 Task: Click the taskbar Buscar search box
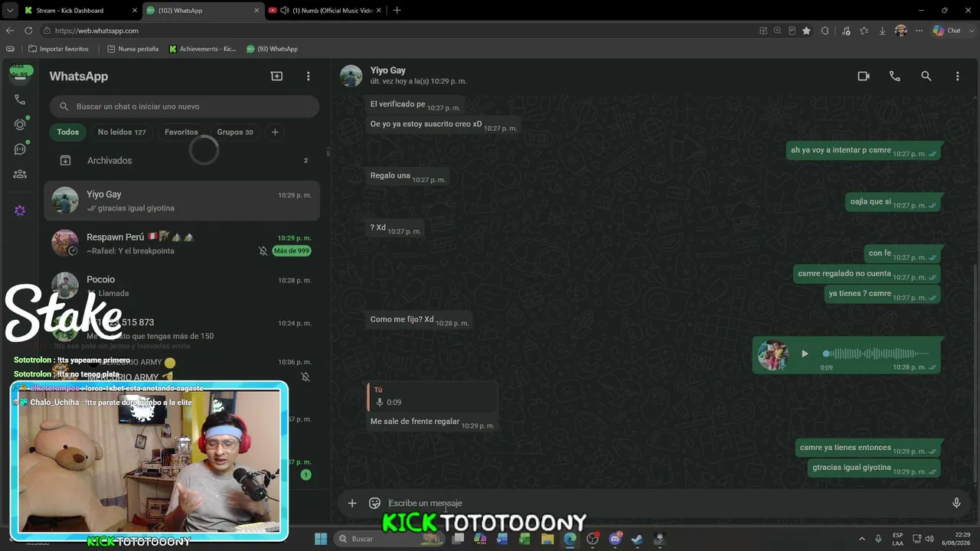point(390,539)
